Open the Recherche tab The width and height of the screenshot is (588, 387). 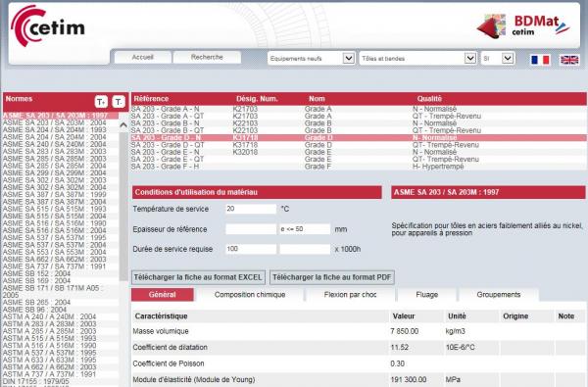207,57
